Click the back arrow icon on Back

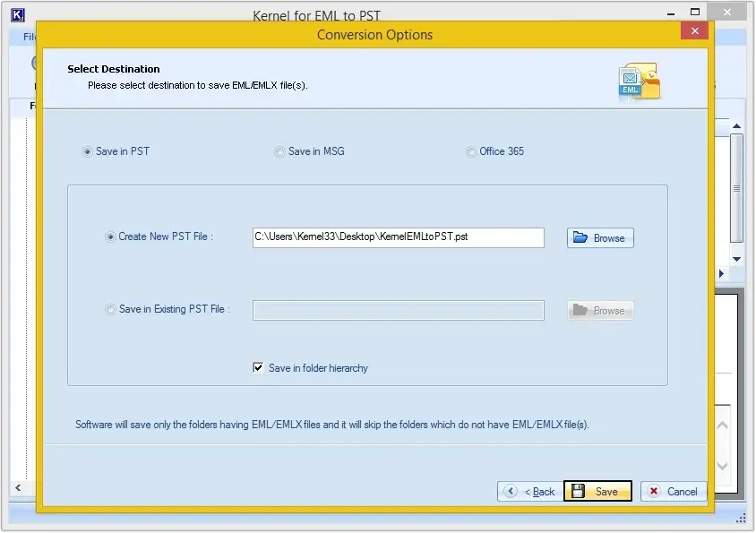(x=511, y=491)
